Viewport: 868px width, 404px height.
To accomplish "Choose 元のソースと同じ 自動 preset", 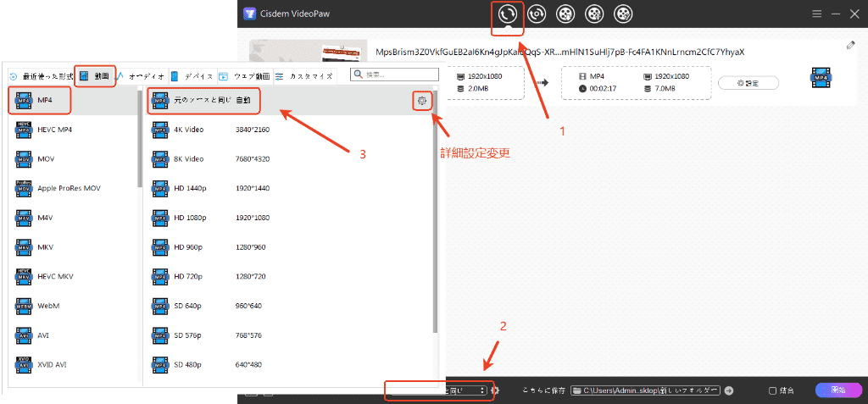I will pyautogui.click(x=288, y=101).
